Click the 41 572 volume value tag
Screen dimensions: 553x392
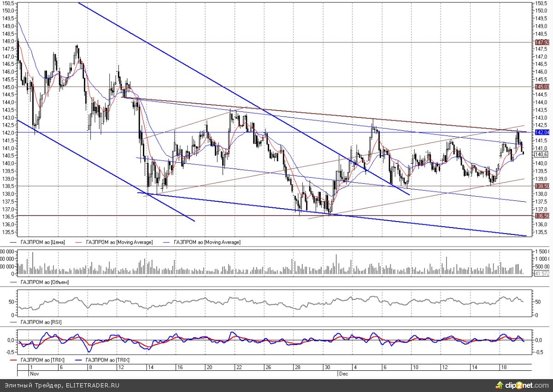(x=542, y=274)
